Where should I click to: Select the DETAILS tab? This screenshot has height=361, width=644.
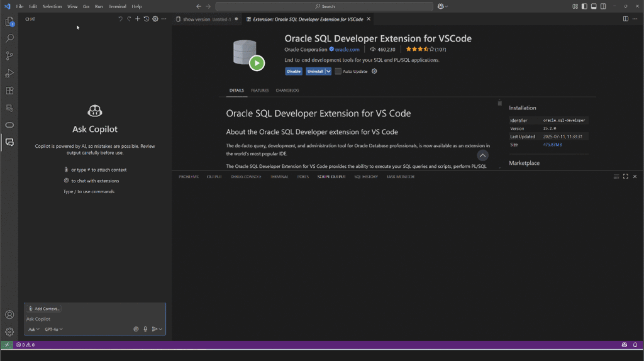click(x=236, y=91)
